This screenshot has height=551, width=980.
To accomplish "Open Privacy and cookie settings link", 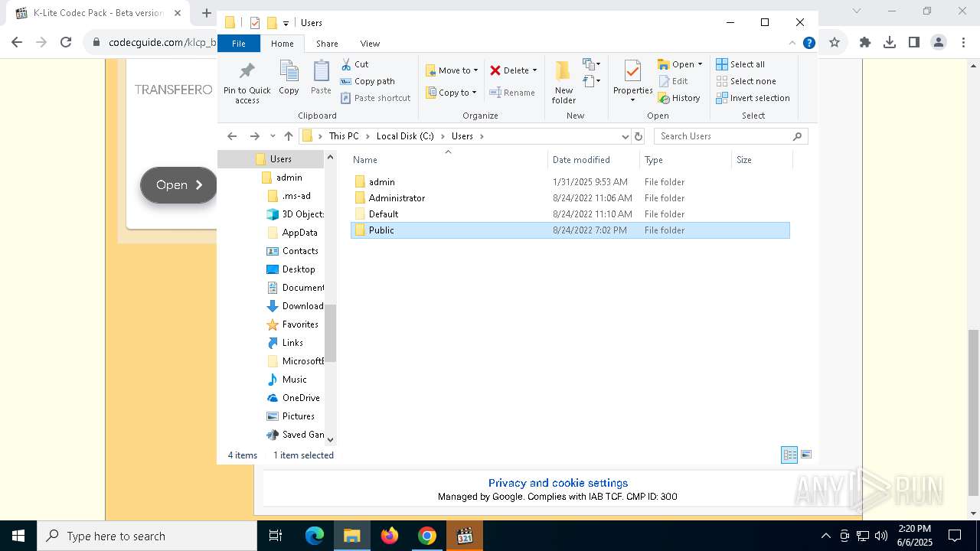I will (x=558, y=483).
